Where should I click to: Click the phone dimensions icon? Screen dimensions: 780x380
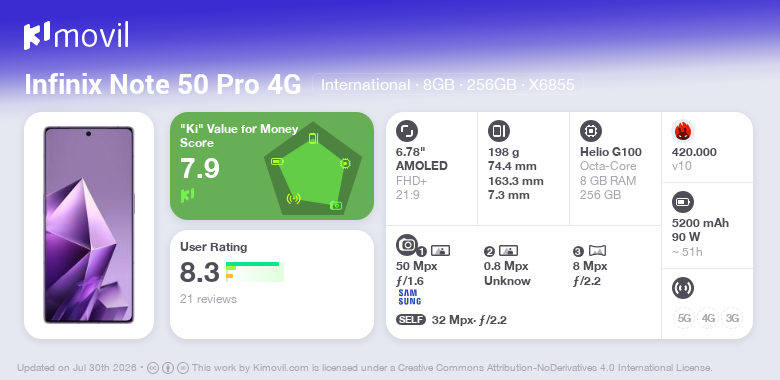pos(499,131)
